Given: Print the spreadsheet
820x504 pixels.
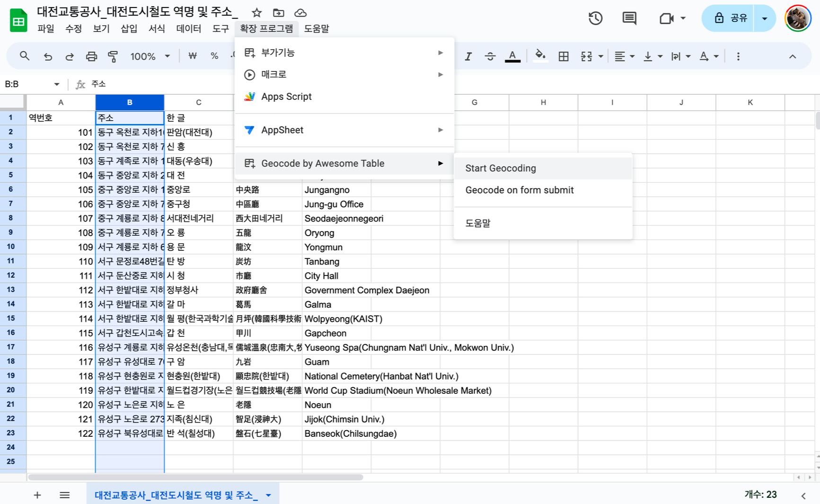Looking at the screenshot, I should click(x=91, y=56).
